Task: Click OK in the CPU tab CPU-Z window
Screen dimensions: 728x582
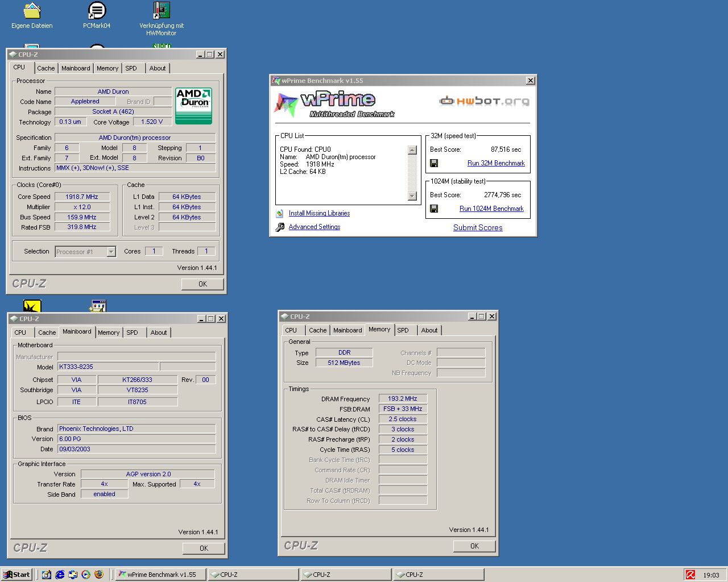Action: pos(203,284)
